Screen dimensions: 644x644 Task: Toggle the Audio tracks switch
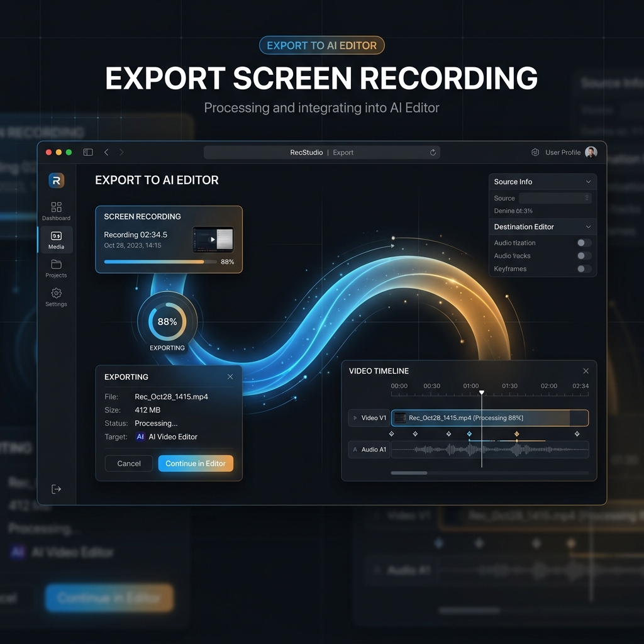point(584,256)
